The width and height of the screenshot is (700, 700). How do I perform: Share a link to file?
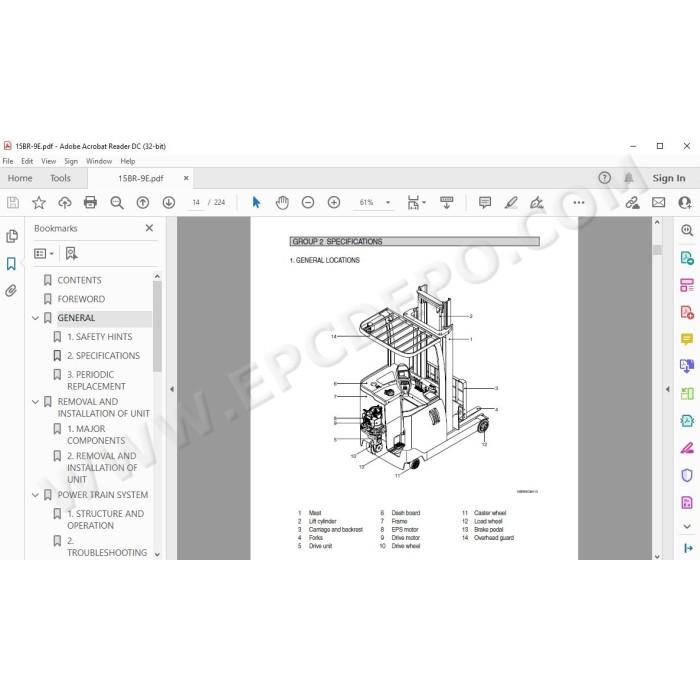pos(632,203)
